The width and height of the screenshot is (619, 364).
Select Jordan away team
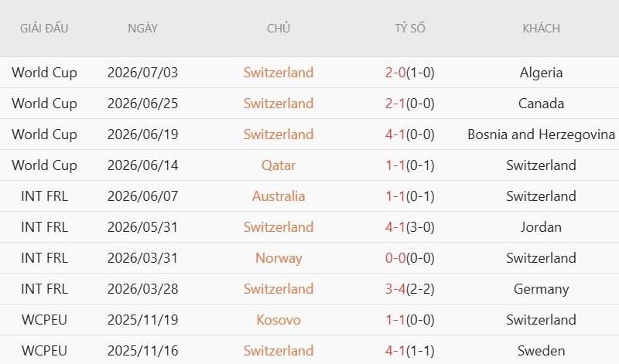coord(541,227)
